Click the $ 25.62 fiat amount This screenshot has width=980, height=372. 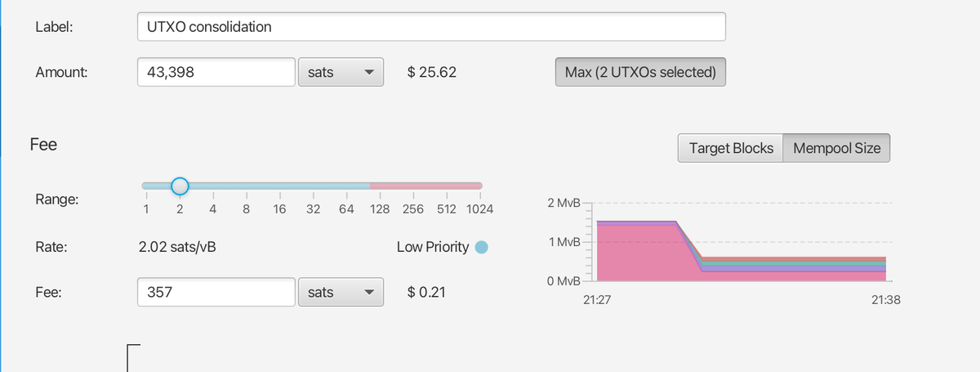tap(431, 72)
